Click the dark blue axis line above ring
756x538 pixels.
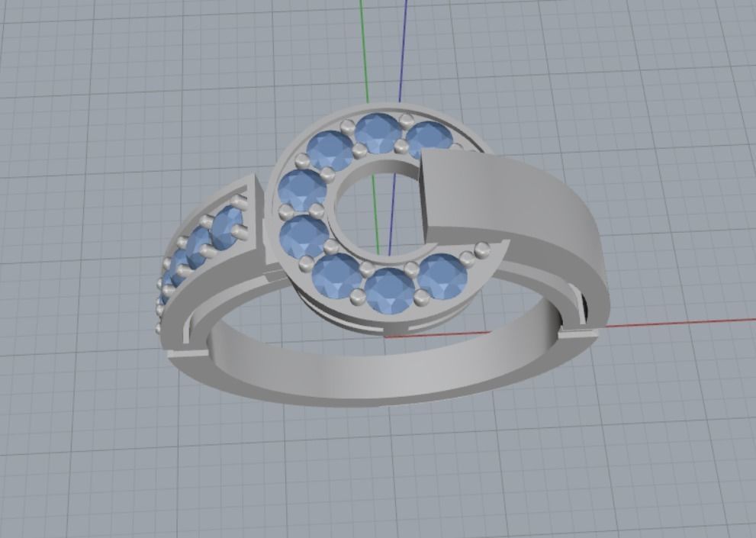click(403, 50)
